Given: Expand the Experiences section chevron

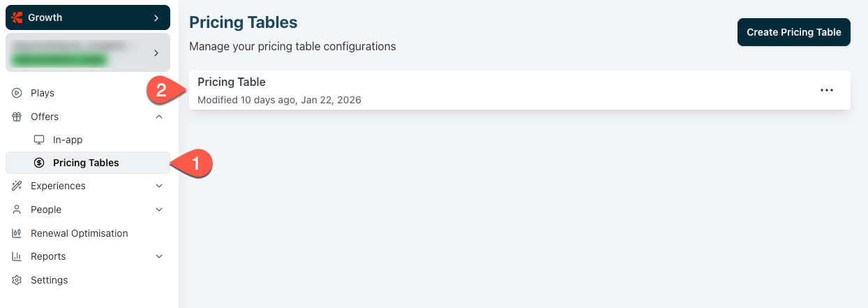Looking at the screenshot, I should [159, 186].
